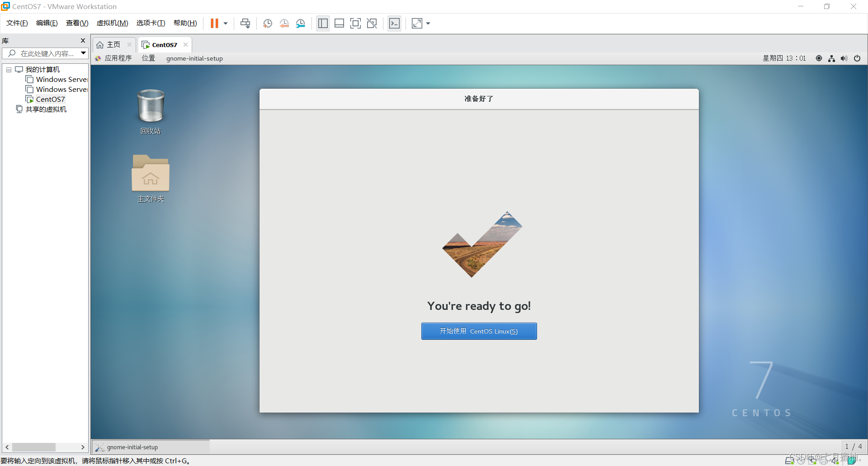Open the power icon in GNOME panel

(x=857, y=58)
